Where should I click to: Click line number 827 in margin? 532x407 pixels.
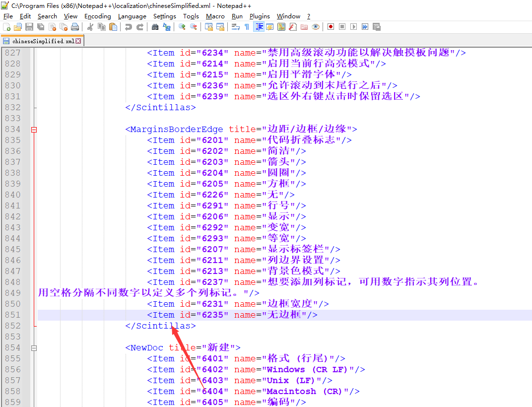[x=12, y=53]
